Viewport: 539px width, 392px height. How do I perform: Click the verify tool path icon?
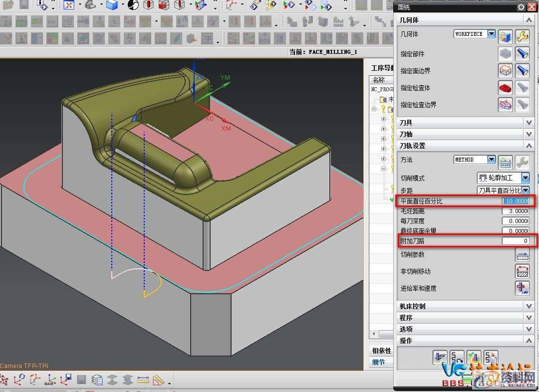click(x=474, y=358)
